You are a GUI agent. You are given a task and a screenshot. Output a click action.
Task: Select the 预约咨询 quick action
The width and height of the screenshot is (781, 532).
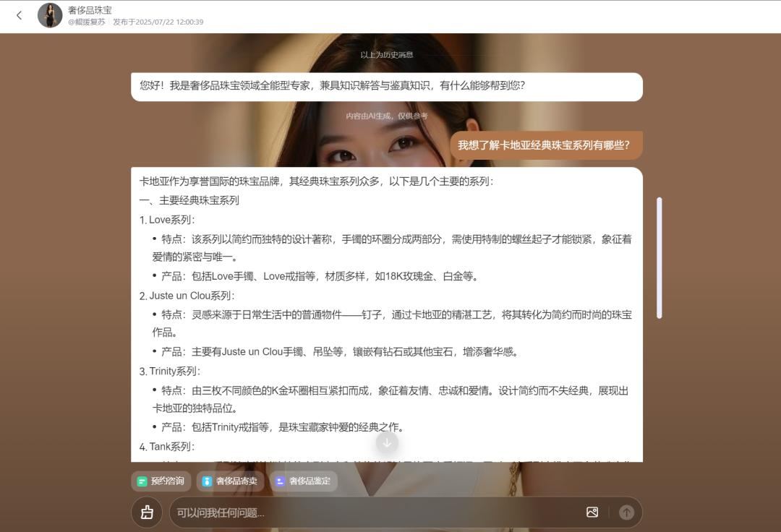click(161, 481)
